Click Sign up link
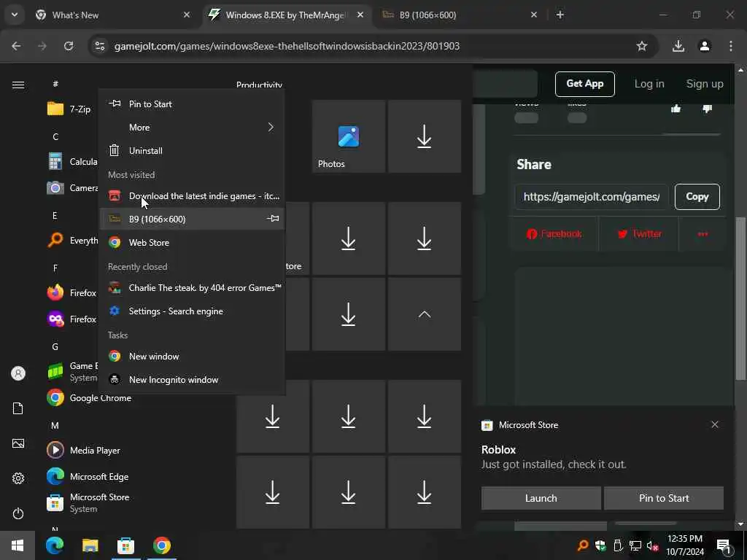Viewport: 747px width, 560px height. point(705,84)
